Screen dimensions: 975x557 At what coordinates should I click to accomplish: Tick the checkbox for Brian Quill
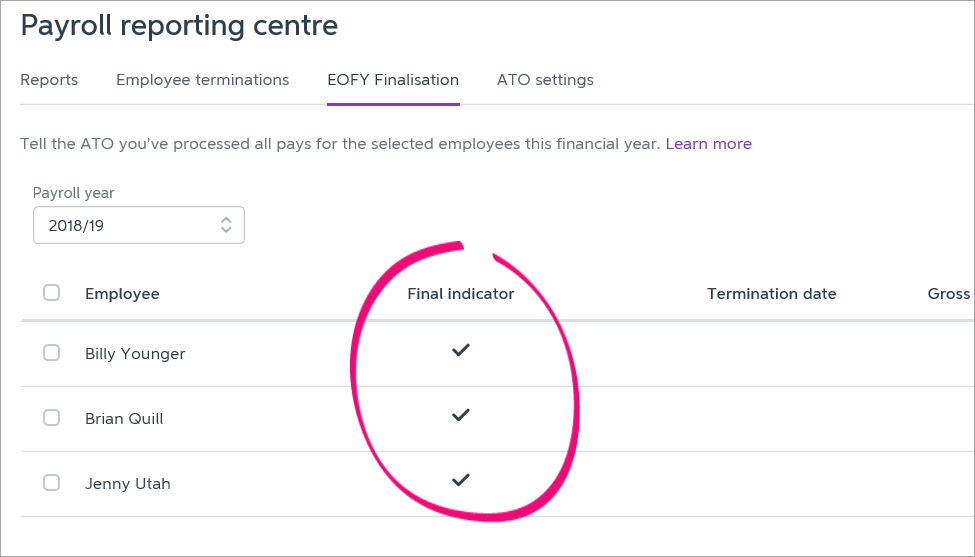(52, 418)
